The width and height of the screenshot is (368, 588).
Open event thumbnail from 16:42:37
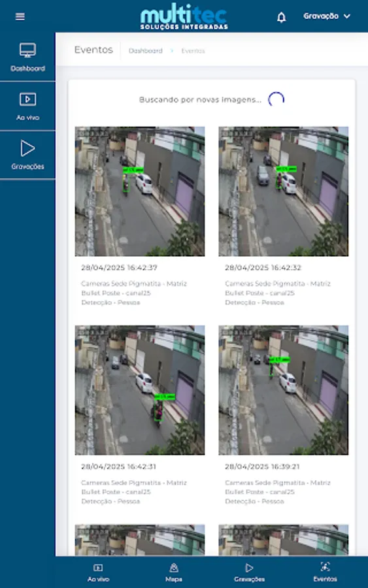click(140, 191)
